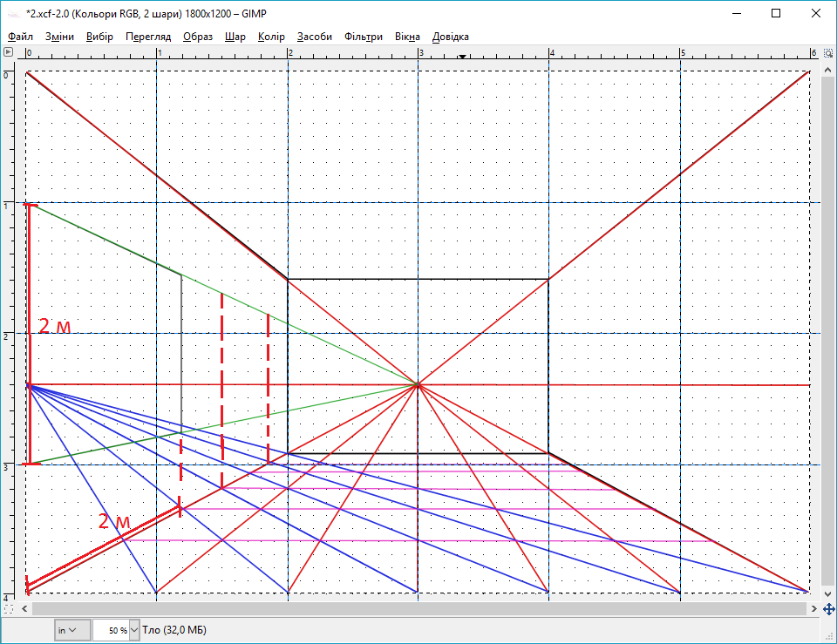837x644 pixels.
Task: Click the horizontal ruler at mark 3
Action: tap(419, 53)
